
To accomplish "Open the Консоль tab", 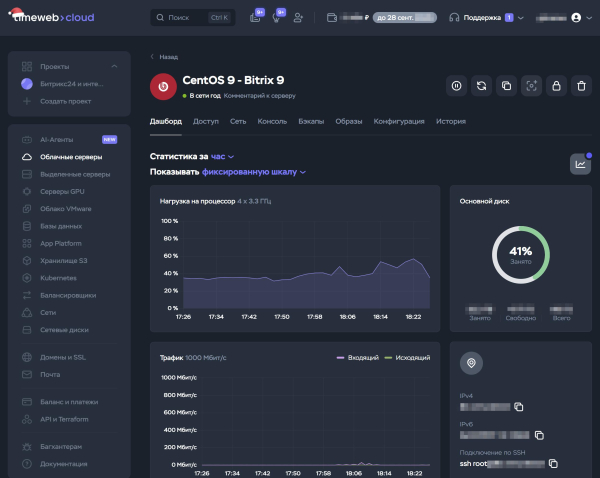I will (272, 121).
